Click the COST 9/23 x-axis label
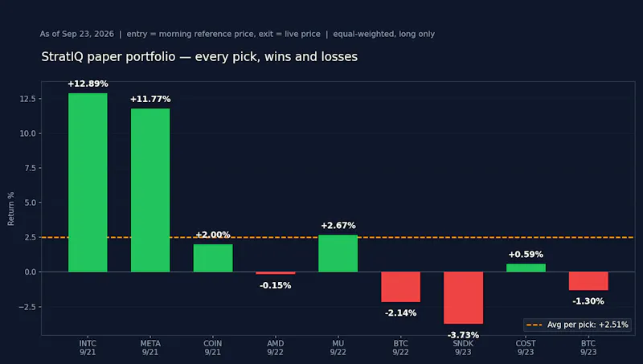Screen dimensions: 643x364 (x=526, y=348)
